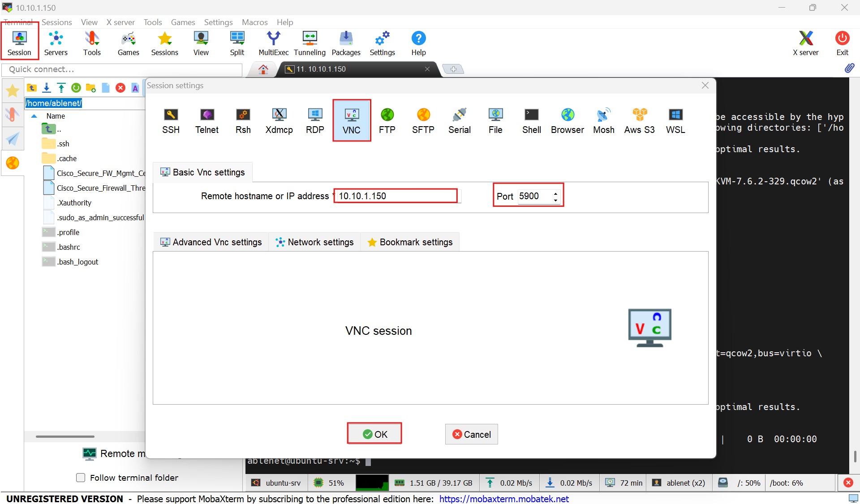
Task: Click OK to confirm session
Action: tap(374, 434)
